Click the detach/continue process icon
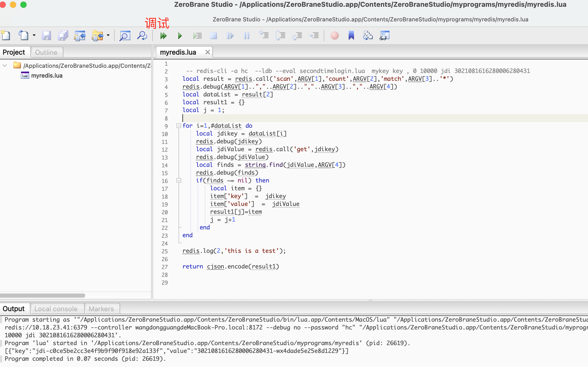Image resolution: width=588 pixels, height=367 pixels. (230, 36)
